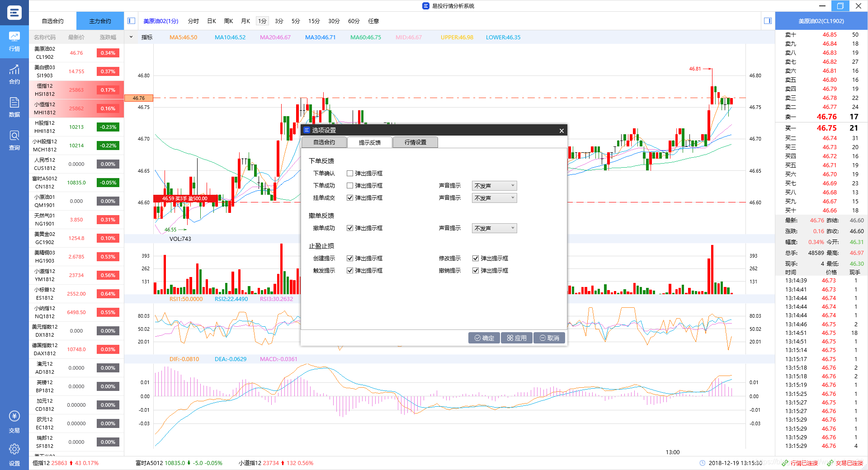Click 小道指12 ticker in status bar
This screenshot has width=868, height=470.
[276, 463]
